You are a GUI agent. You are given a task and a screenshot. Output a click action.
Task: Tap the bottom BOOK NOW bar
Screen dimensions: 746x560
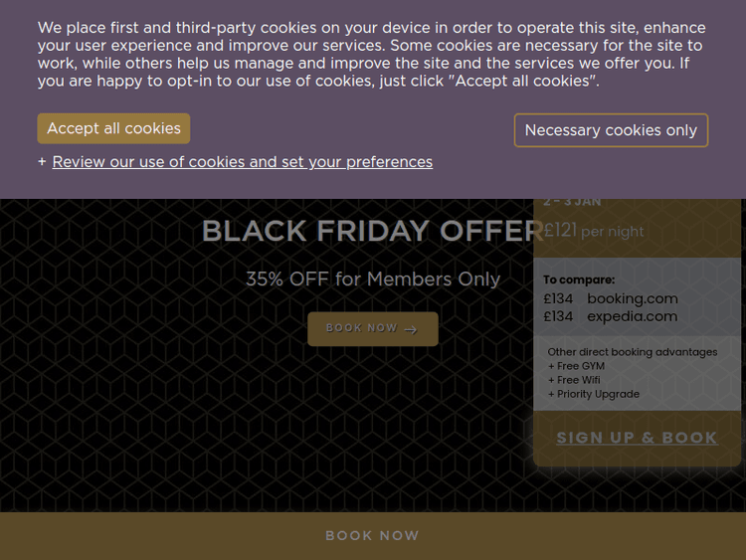point(373,535)
